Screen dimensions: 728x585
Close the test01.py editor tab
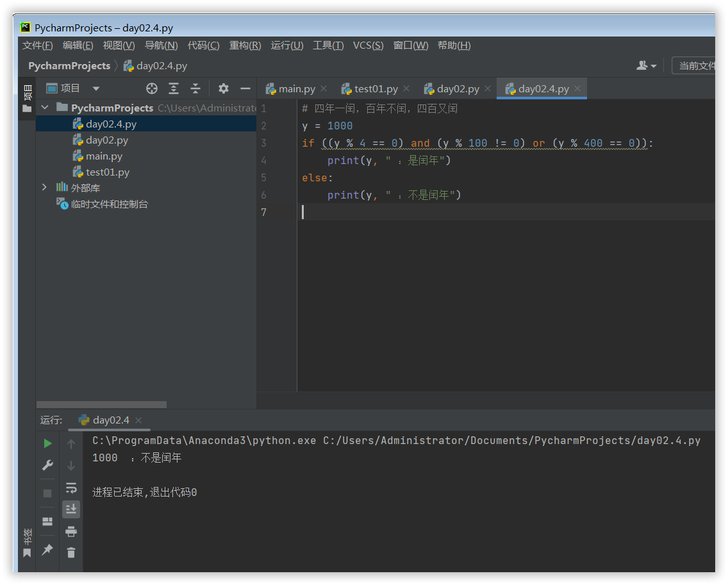(x=406, y=89)
